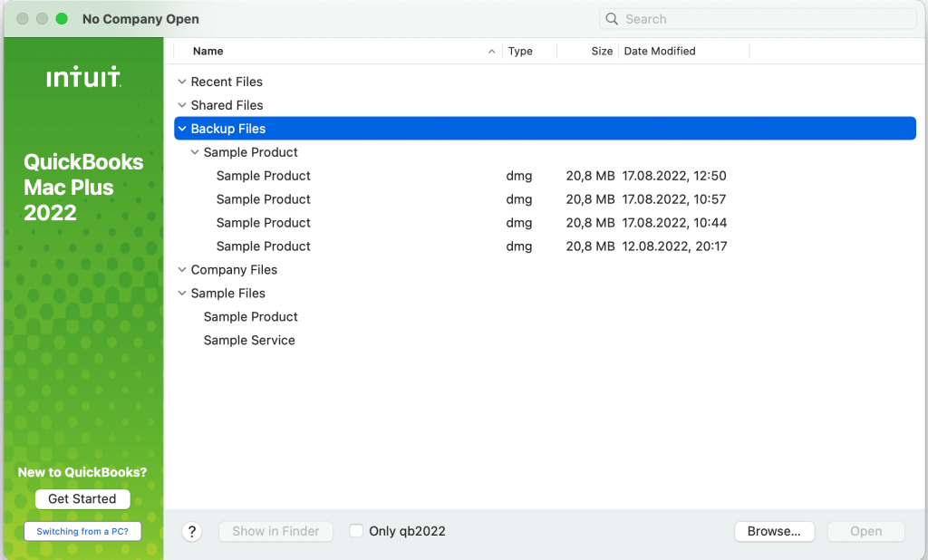This screenshot has height=560, width=928.
Task: Click the help question mark icon
Action: tap(191, 531)
